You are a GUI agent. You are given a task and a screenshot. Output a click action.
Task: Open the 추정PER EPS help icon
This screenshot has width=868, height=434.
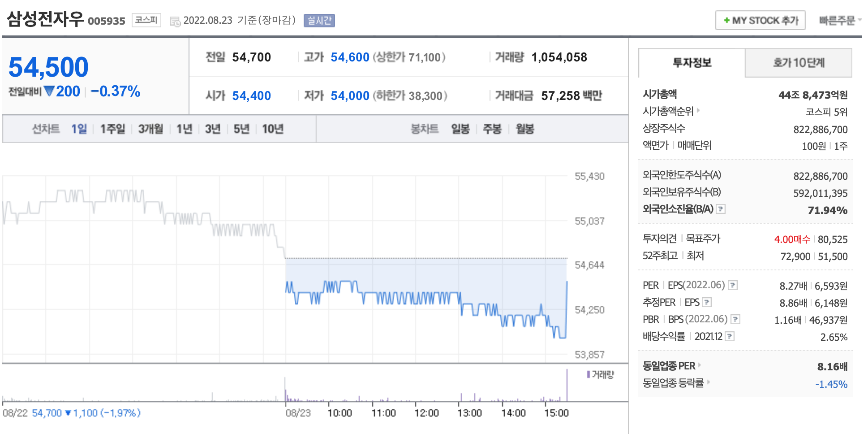(707, 302)
